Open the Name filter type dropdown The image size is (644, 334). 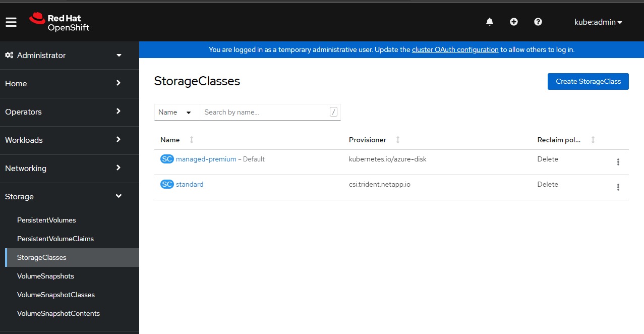[x=177, y=112]
